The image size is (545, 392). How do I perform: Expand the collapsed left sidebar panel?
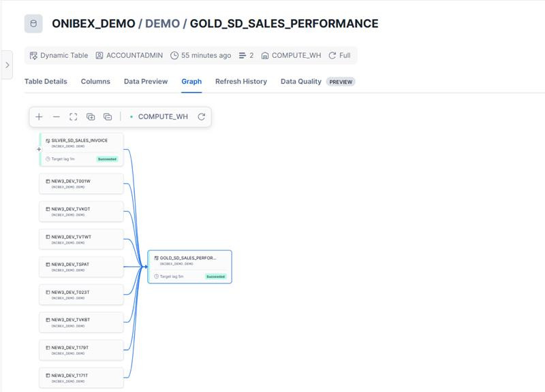7,65
